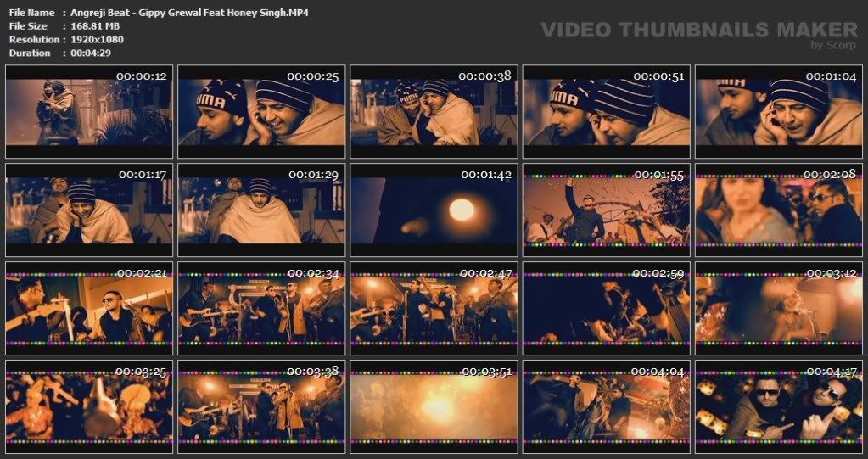Click the 'Resolution' label
Viewport: 868px width, 459px height.
[x=34, y=39]
